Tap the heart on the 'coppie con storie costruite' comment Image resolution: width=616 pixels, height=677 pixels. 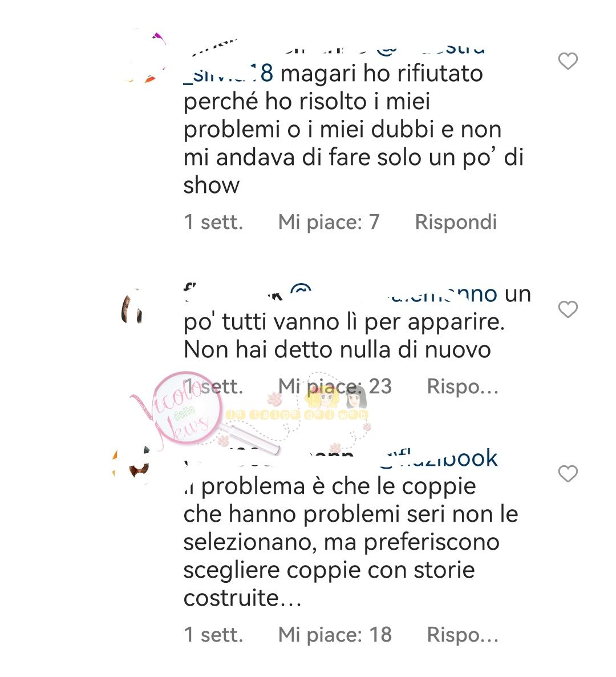(568, 474)
